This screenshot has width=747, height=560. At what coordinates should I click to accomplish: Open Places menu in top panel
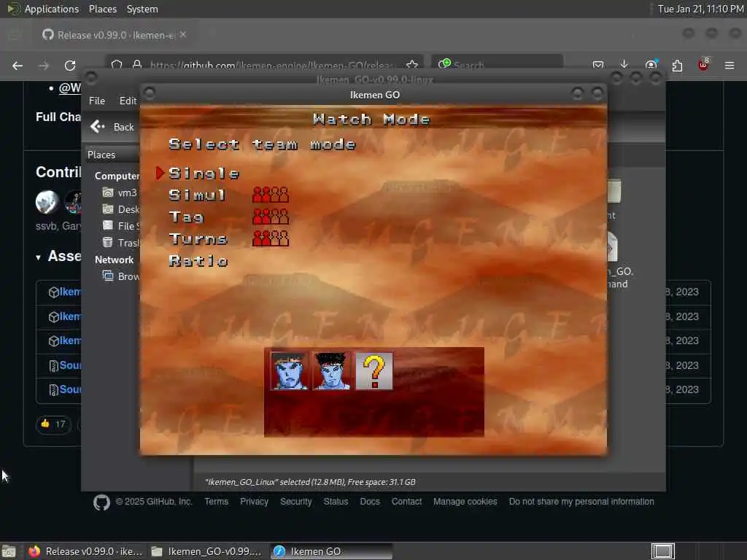102,9
